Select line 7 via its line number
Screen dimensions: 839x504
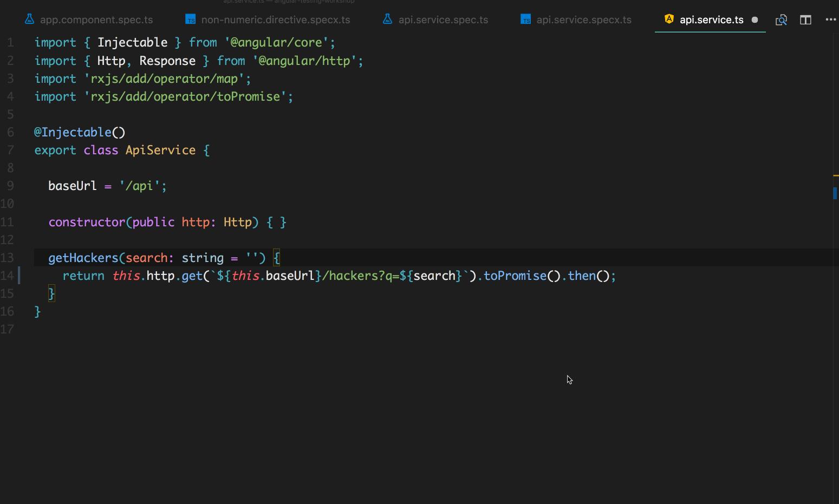click(x=10, y=150)
